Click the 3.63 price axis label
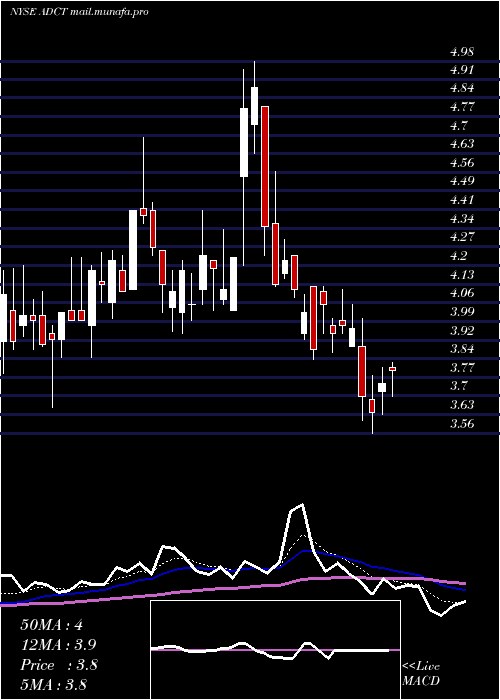 pyautogui.click(x=462, y=404)
